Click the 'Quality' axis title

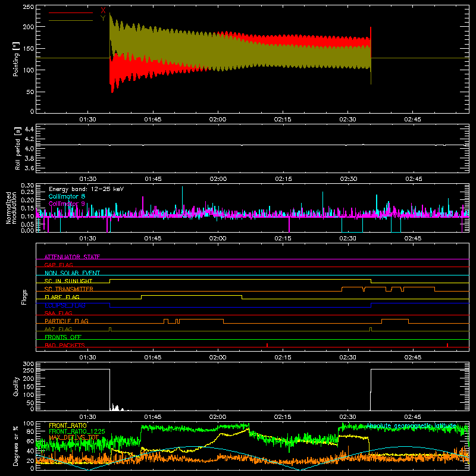tap(16, 386)
